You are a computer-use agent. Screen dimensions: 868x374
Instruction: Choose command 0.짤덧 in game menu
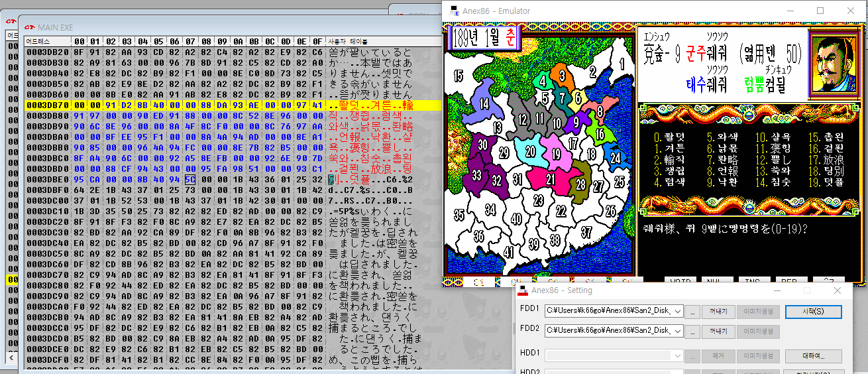coord(671,139)
